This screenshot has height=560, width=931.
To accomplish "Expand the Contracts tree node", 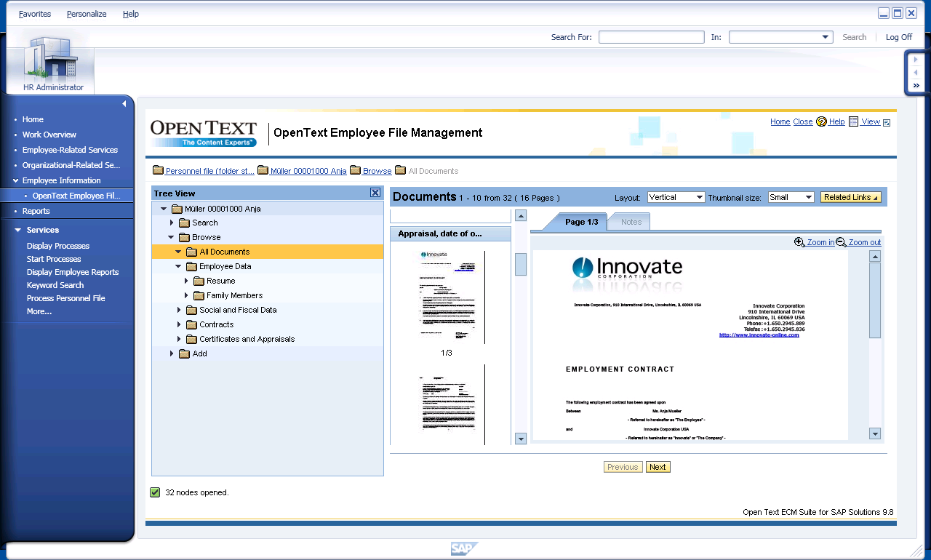I will [x=179, y=324].
